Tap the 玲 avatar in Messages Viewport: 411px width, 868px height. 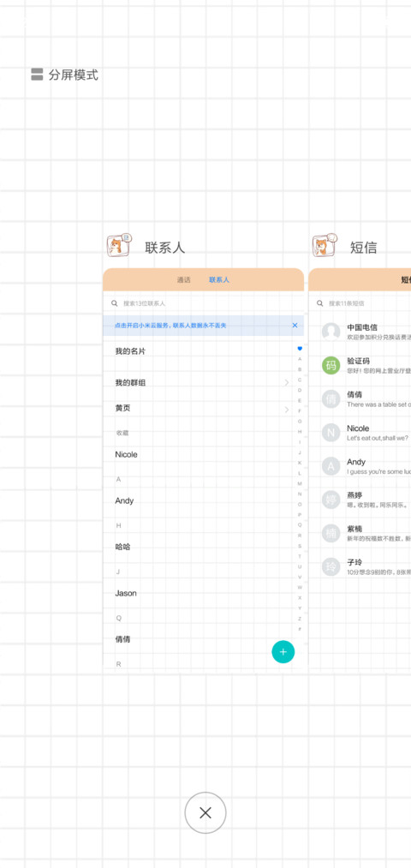click(331, 566)
